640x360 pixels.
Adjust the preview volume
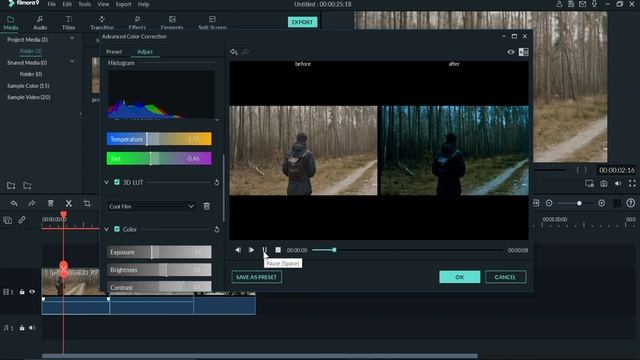click(x=618, y=184)
